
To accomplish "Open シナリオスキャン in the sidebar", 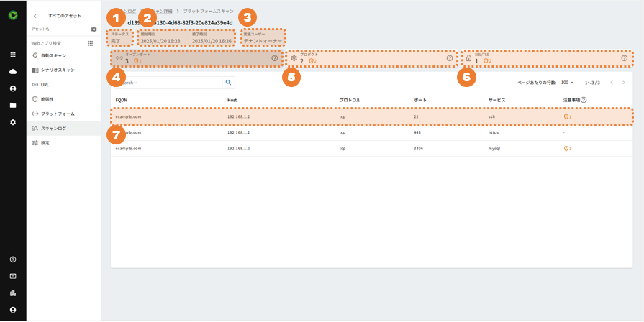I will click(63, 70).
